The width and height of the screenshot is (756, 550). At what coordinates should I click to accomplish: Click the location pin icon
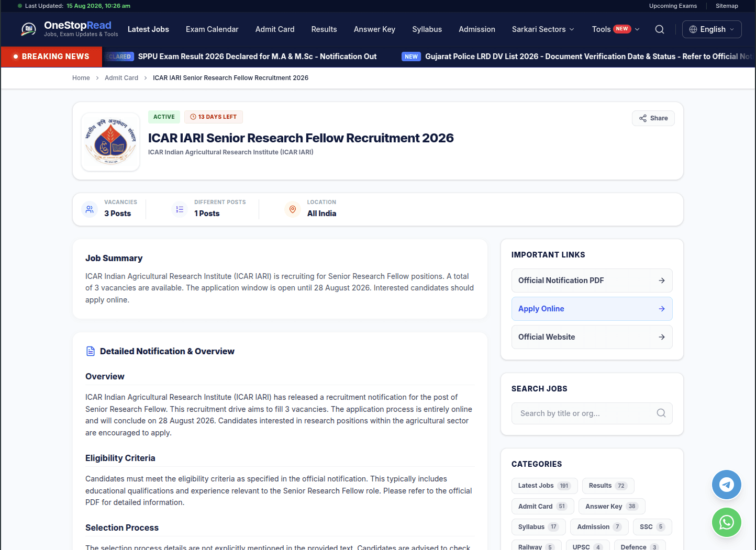coord(293,209)
